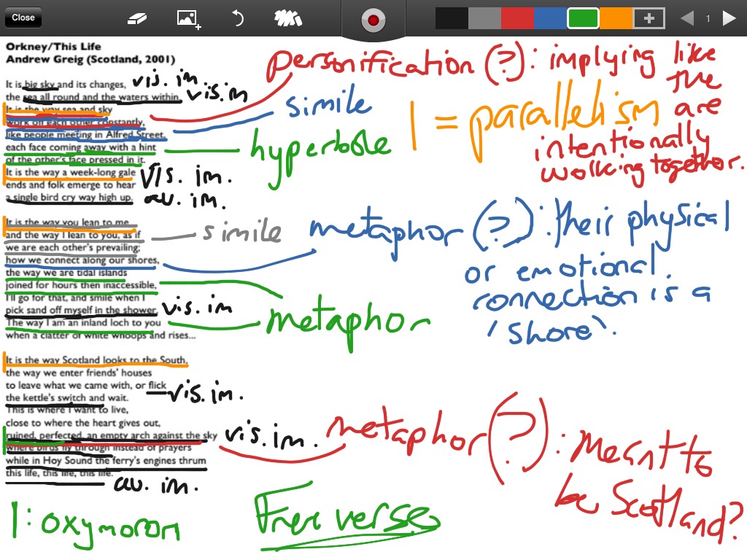Click the poem line "a single bird cry way high up."
Viewport: 747px width, 560px height.
coord(69,197)
